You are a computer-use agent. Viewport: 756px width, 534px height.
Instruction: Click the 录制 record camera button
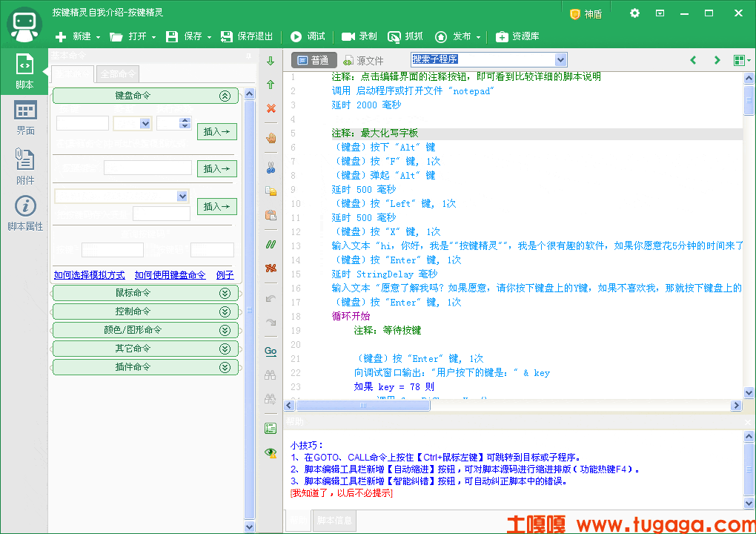[359, 36]
